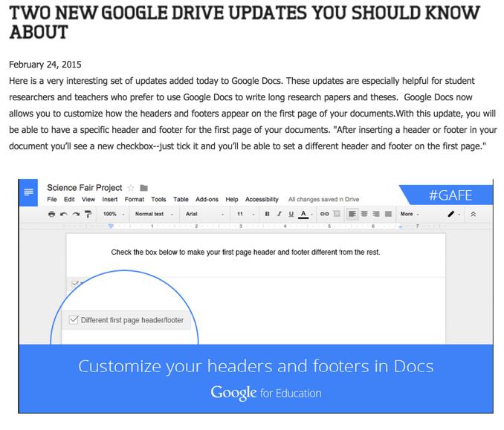Image resolution: width=504 pixels, height=430 pixels.
Task: Click the #GAFE banner label
Action: [450, 195]
